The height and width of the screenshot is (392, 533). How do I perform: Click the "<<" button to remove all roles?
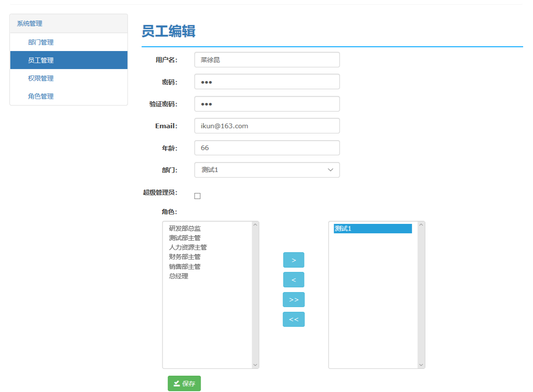click(293, 319)
